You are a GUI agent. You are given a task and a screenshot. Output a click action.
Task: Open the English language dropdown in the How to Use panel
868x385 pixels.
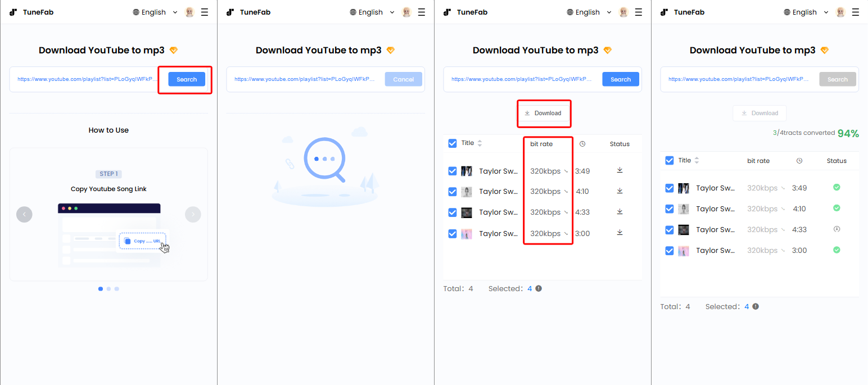[155, 12]
